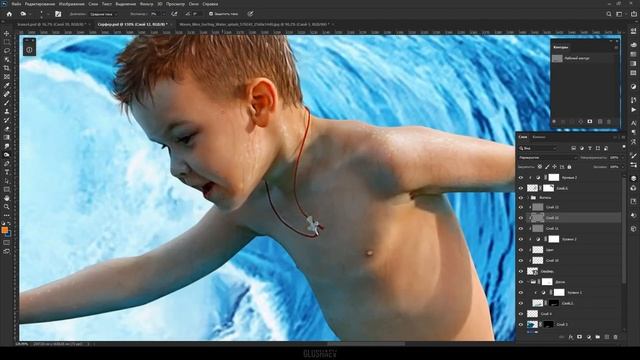Hide the Серфер layer
Viewport: 640px width, 360px height.
(x=520, y=271)
